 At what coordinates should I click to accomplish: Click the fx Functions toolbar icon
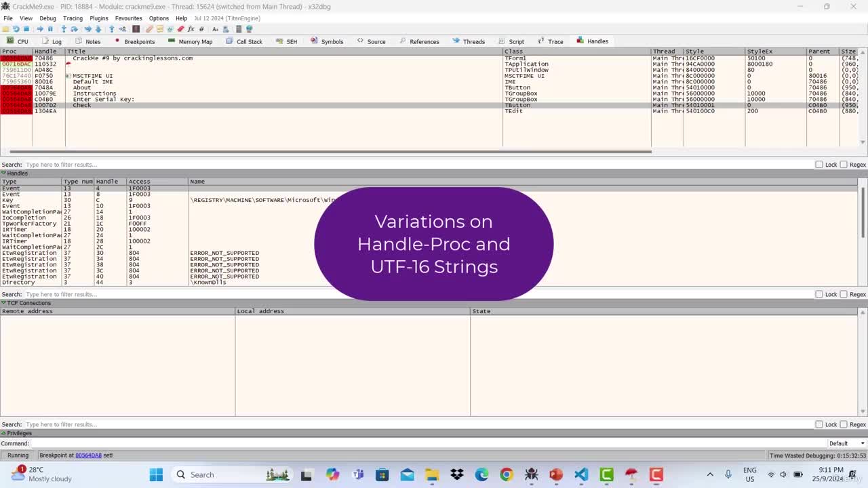point(191,29)
